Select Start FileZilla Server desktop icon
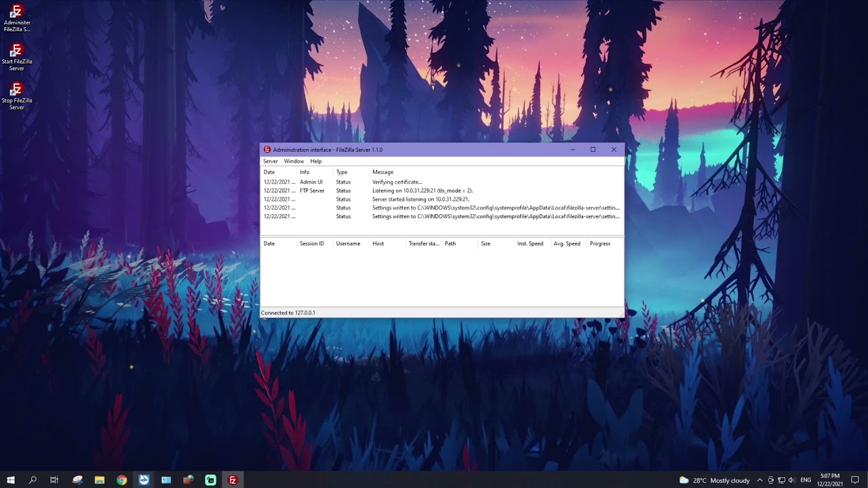Screen dimensions: 868x488 (16, 57)
